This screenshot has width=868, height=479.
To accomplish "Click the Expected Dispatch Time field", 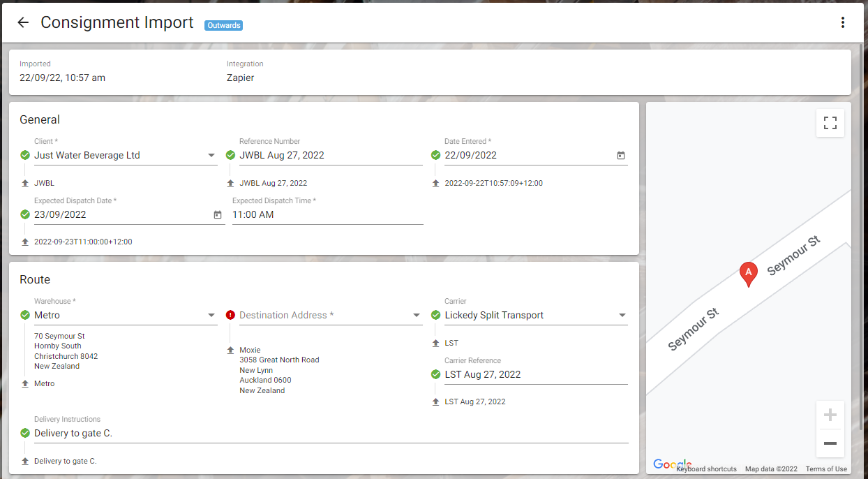I will pos(328,214).
